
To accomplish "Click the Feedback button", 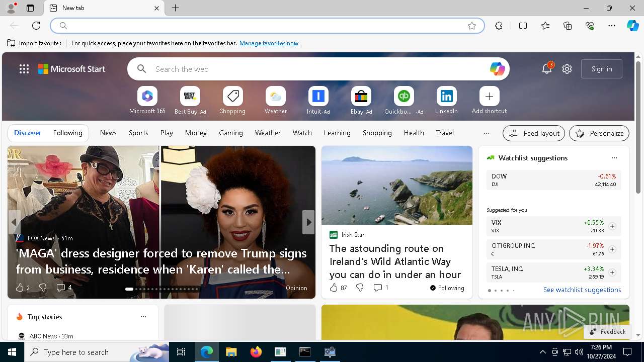I will [x=608, y=332].
